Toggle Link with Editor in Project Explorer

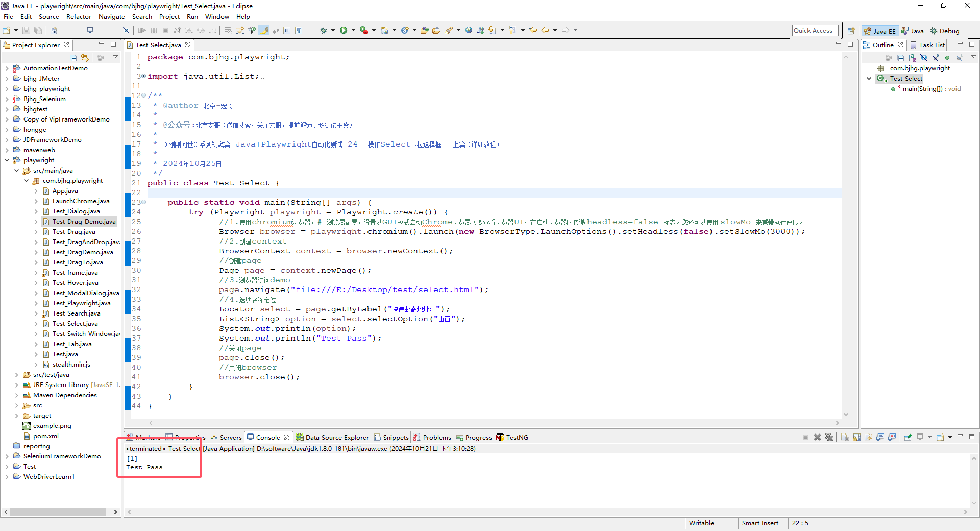85,58
